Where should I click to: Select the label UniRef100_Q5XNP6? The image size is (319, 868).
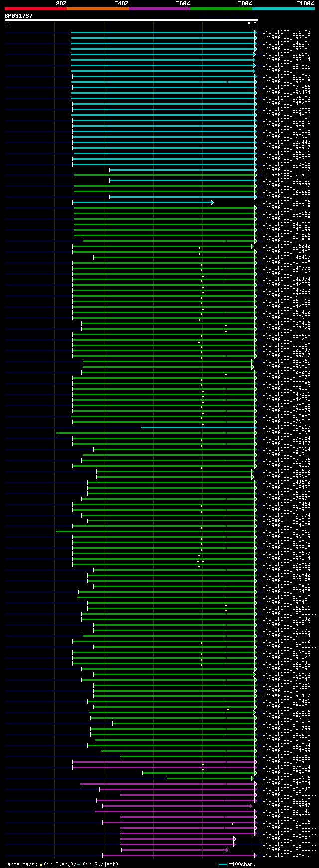(x=286, y=778)
